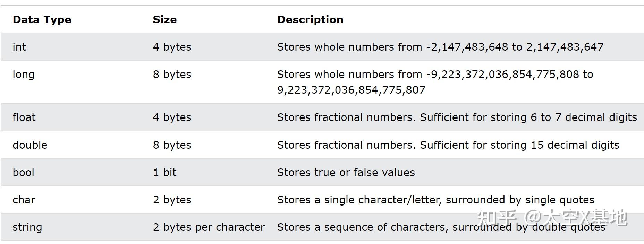Select the double "15 decimal digits" description
Screen dimensions: 644x244
coord(448,145)
